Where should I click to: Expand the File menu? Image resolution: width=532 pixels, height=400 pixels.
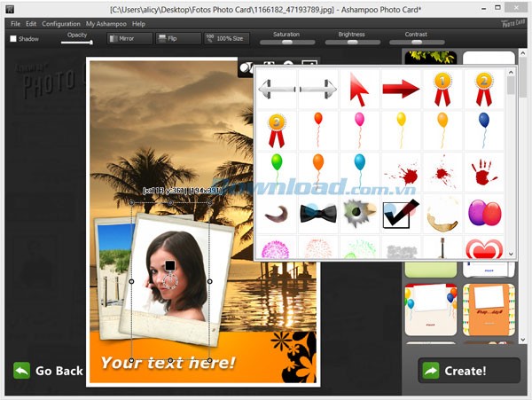coord(15,23)
